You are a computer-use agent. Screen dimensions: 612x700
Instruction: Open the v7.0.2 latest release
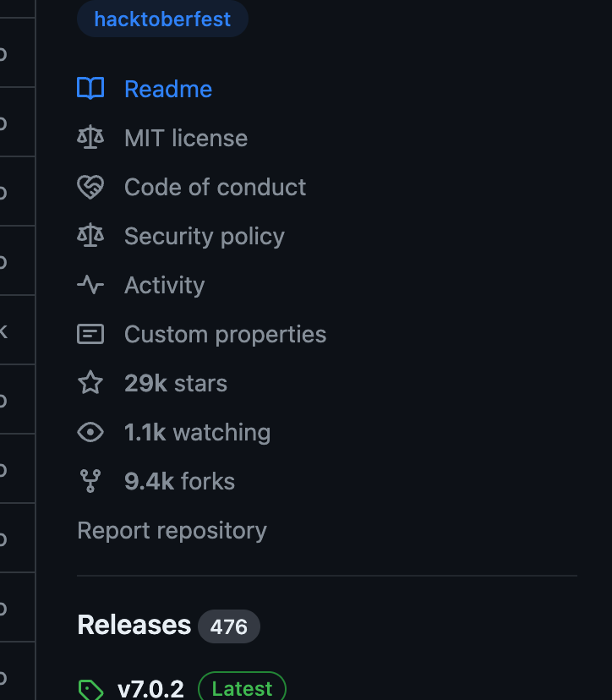150,689
